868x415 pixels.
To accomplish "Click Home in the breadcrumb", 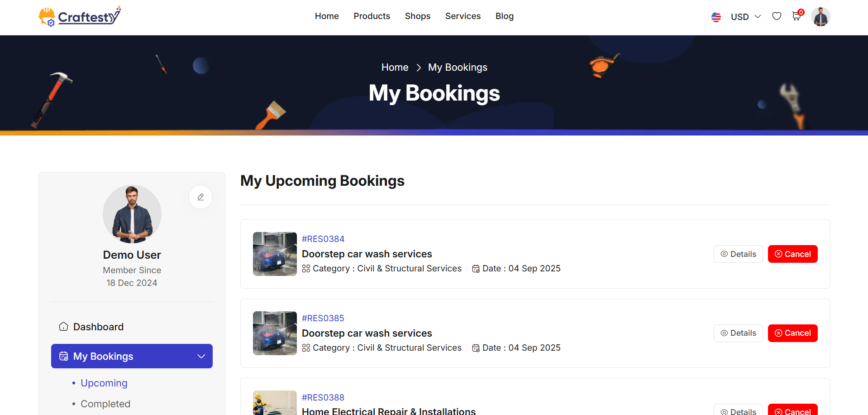I will coord(395,68).
